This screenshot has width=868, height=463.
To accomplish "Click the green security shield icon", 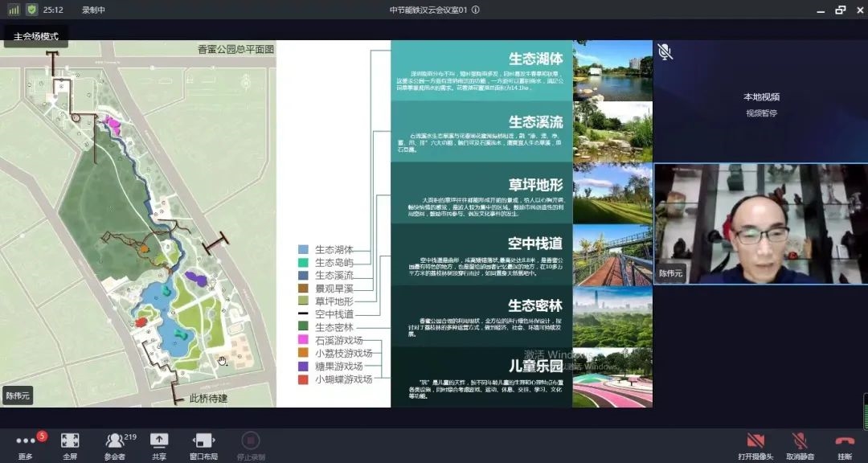I will pyautogui.click(x=31, y=10).
